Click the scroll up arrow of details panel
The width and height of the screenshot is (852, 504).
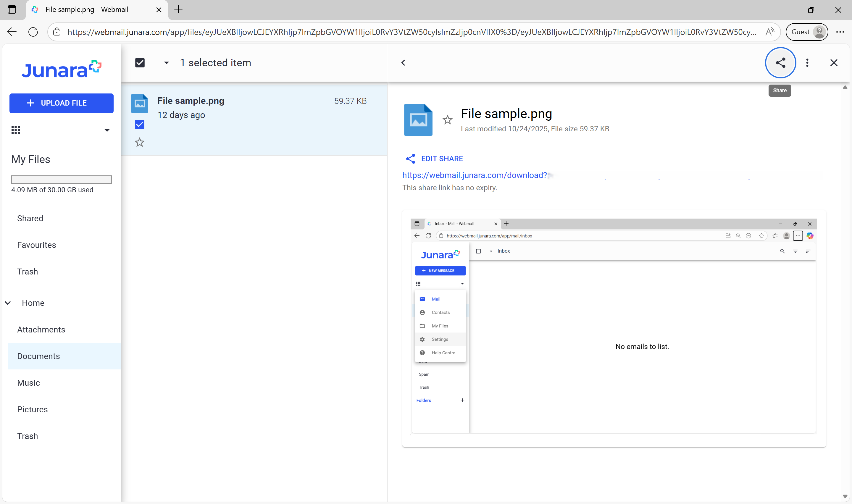(845, 87)
